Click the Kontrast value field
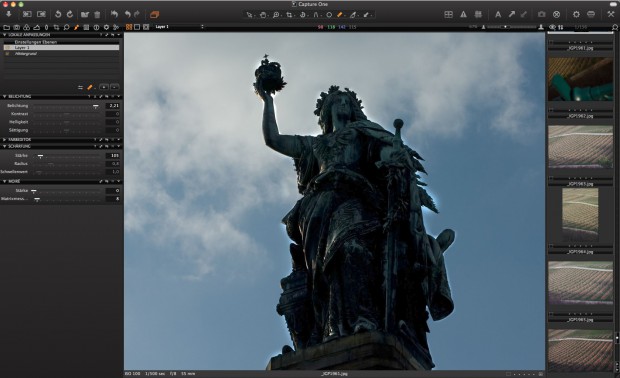The height and width of the screenshot is (378, 620). 112,114
